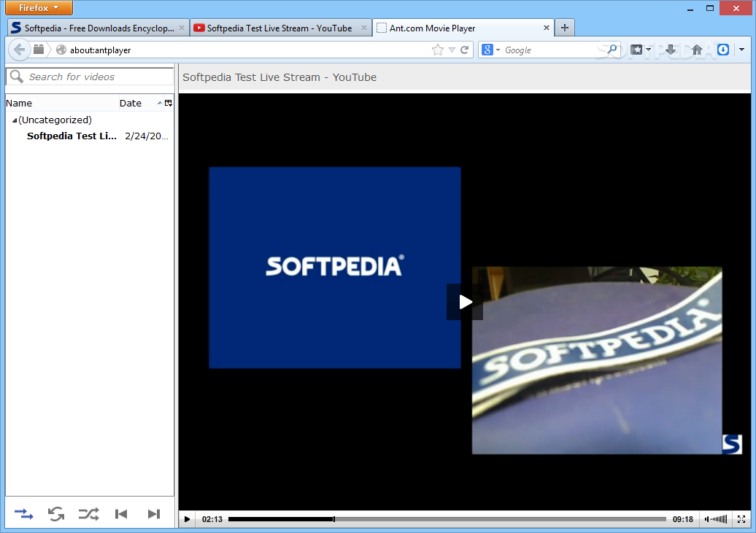Close the Softpedia Free Downloads tab
The height and width of the screenshot is (533, 756).
182,28
